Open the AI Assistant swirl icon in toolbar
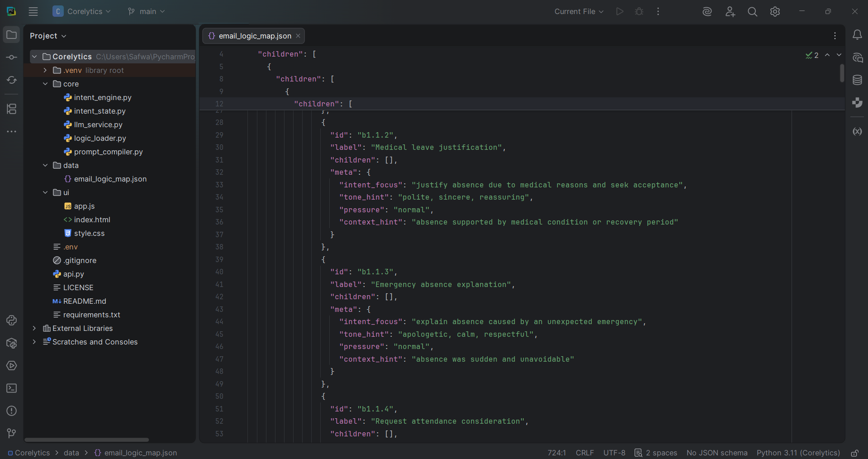868x459 pixels. pyautogui.click(x=707, y=12)
